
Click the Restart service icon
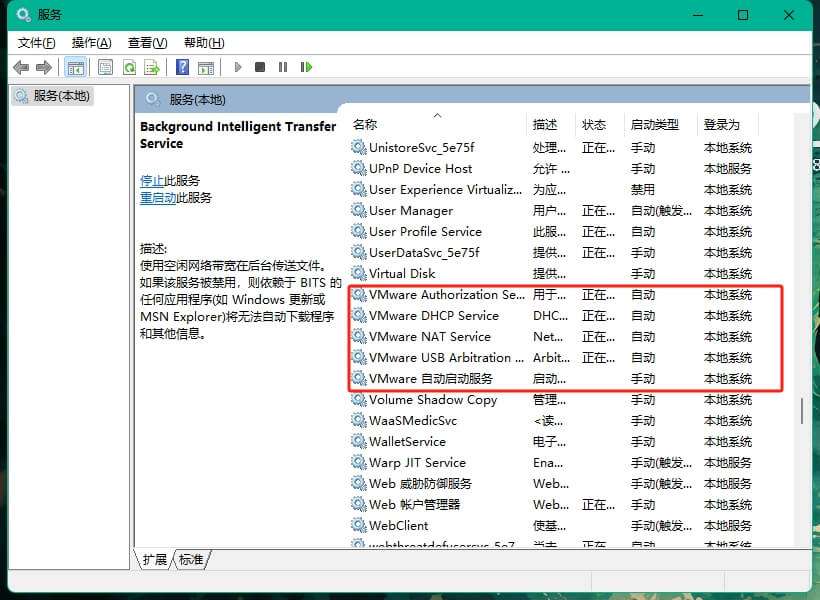coord(306,67)
